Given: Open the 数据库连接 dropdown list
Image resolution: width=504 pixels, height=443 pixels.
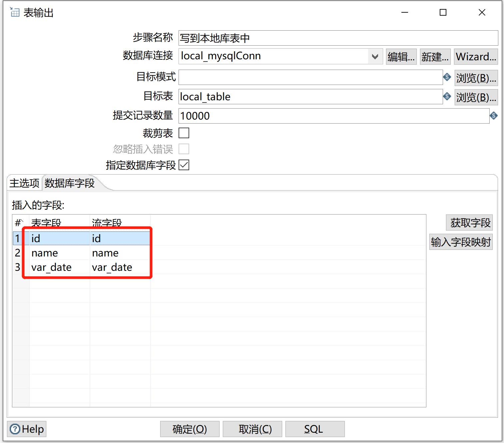Looking at the screenshot, I should [x=375, y=56].
